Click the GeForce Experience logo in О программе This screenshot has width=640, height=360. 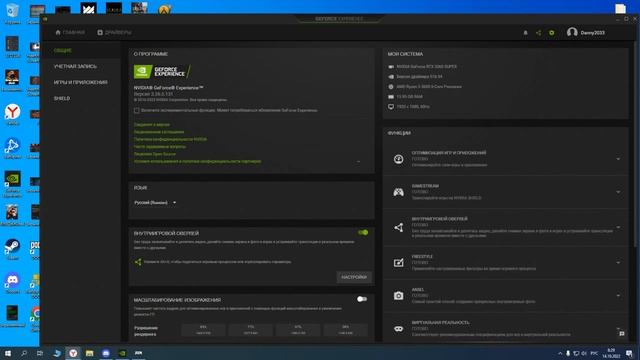point(162,72)
